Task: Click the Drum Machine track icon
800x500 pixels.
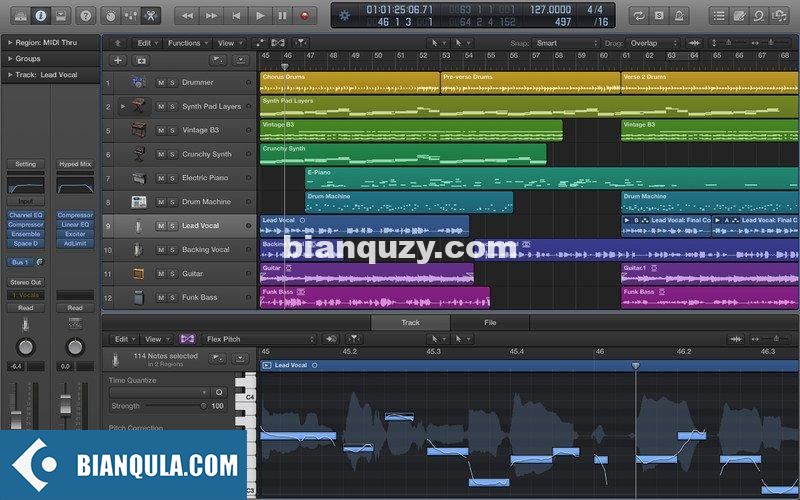Action: point(139,202)
